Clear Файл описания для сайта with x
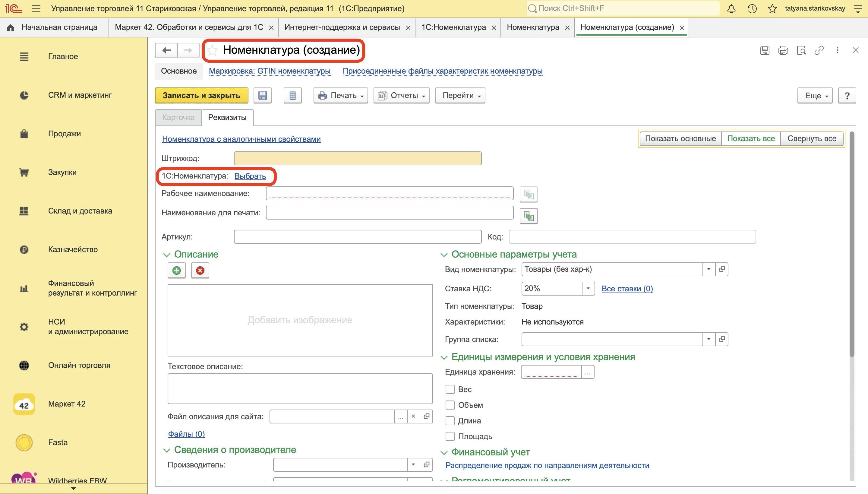 (x=413, y=416)
